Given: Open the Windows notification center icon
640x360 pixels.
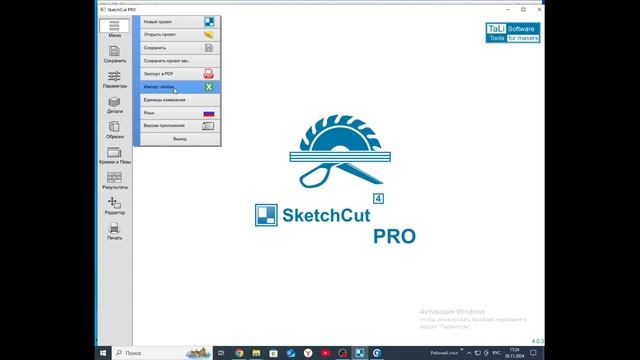Looking at the screenshot, I should pyautogui.click(x=533, y=353).
